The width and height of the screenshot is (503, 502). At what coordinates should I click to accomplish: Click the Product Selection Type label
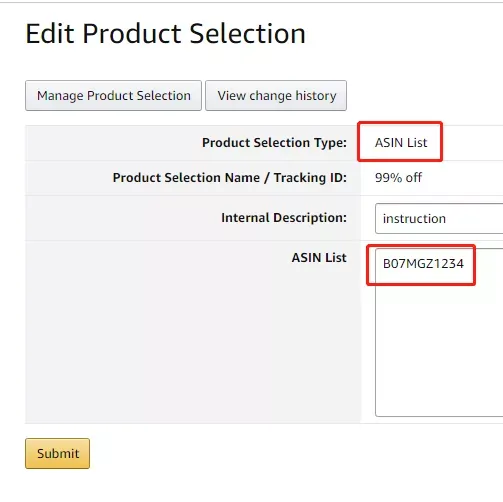(x=274, y=143)
